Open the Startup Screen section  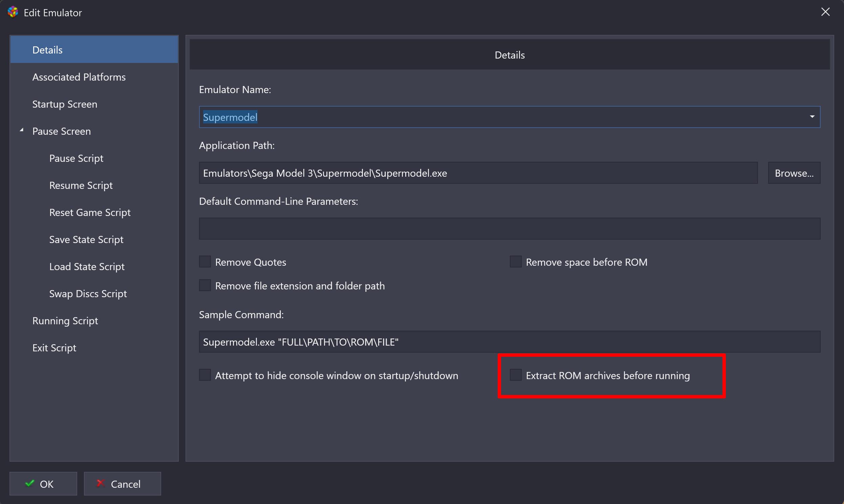(x=94, y=104)
